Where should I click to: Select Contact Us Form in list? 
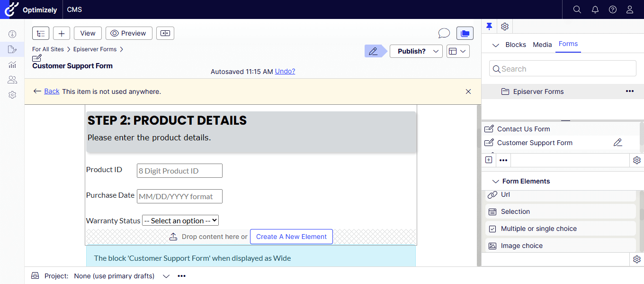523,129
